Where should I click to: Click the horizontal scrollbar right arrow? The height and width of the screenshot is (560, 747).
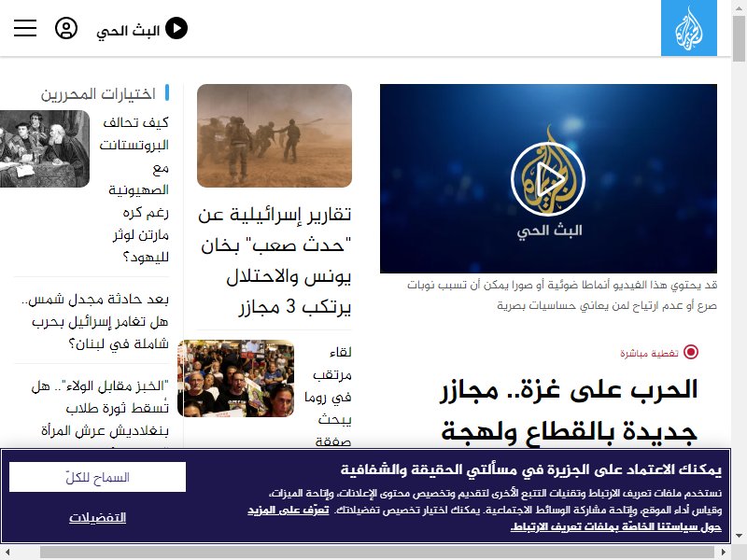[724, 553]
